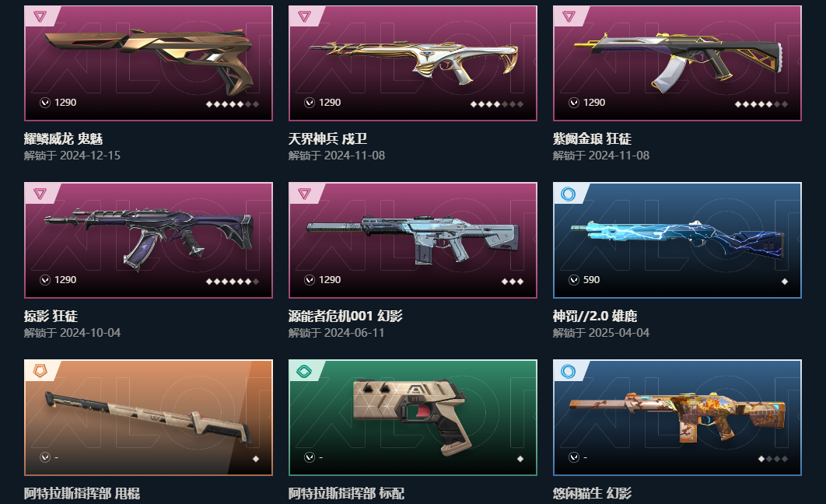Click the level diamonds on 掠影 狂徒 card
This screenshot has height=504, width=826.
233,282
